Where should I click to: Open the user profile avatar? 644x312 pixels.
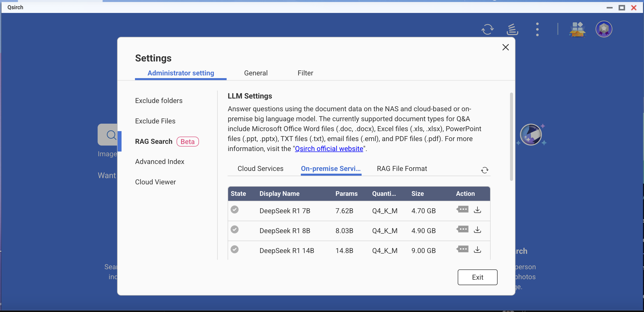(603, 29)
